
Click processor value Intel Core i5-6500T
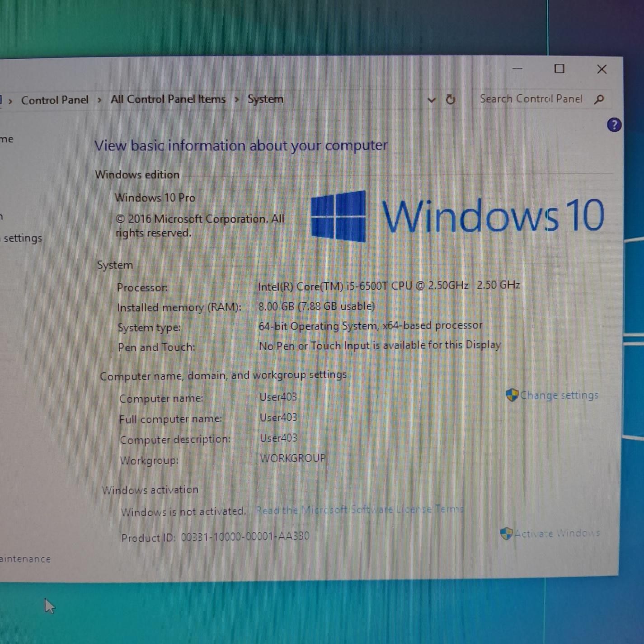(x=389, y=286)
